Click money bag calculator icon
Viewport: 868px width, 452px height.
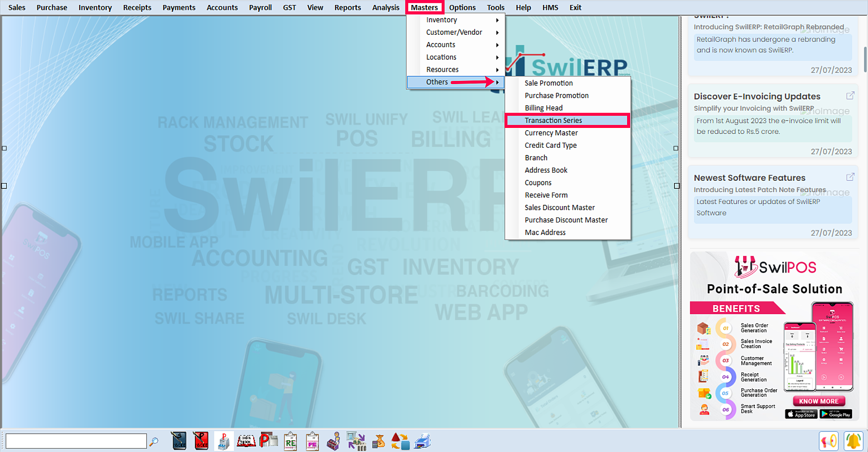(x=378, y=441)
